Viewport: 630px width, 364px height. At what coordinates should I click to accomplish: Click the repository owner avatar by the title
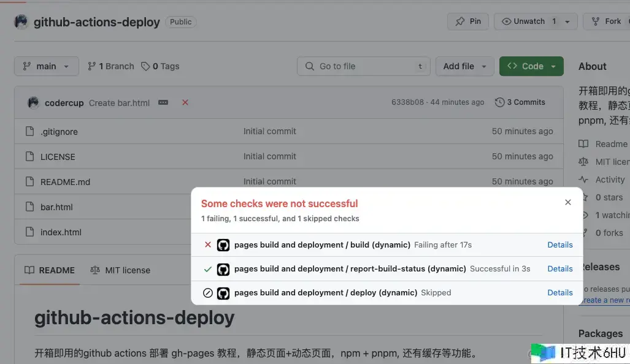pos(21,22)
